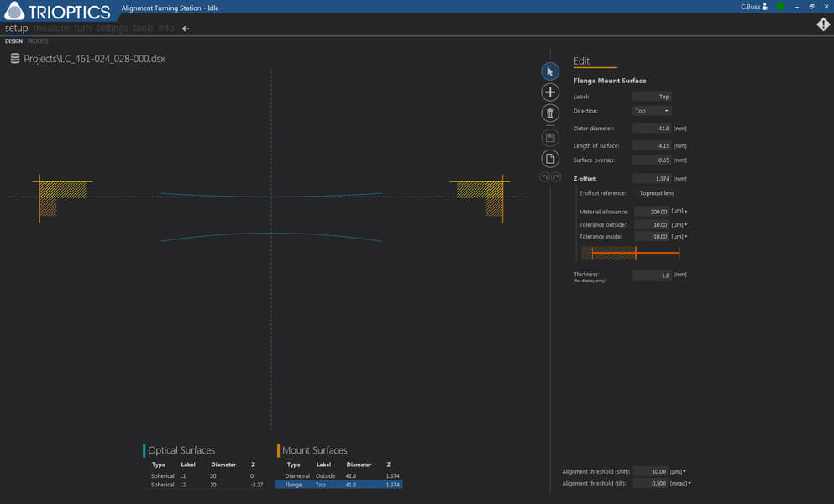Click the trash delete icon
Screen dimensions: 834x504
(x=550, y=113)
